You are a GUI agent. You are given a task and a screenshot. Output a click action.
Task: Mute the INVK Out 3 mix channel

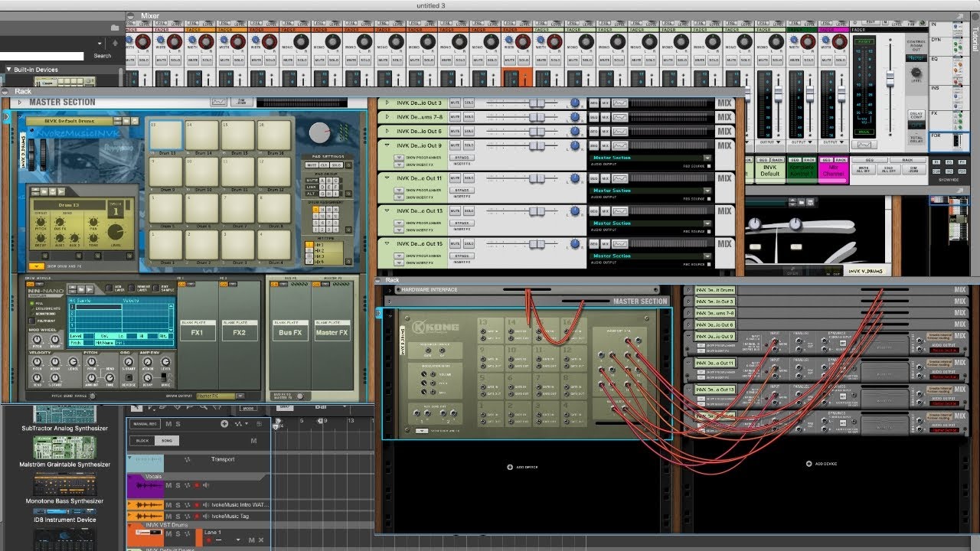(x=455, y=103)
